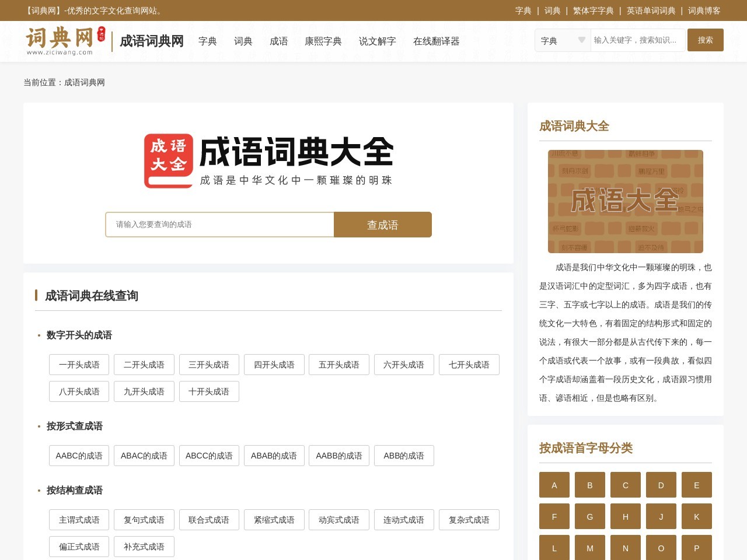Open 成语 in the main navigation

pyautogui.click(x=279, y=41)
